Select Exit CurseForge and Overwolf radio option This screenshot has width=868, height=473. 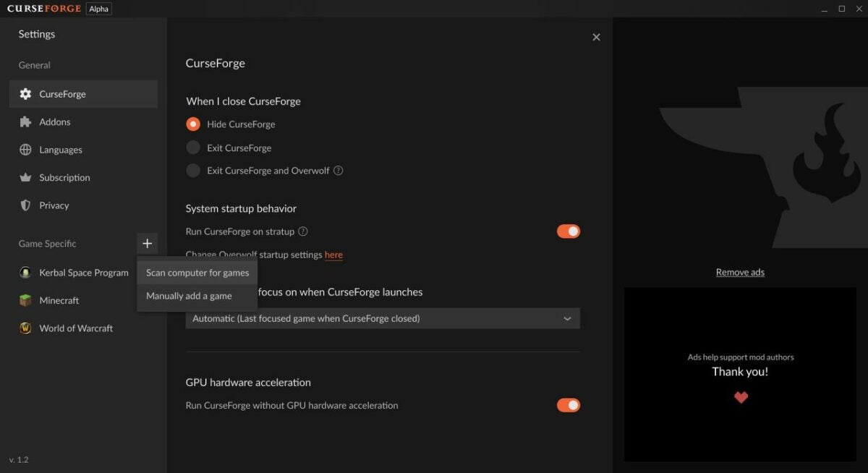(193, 171)
